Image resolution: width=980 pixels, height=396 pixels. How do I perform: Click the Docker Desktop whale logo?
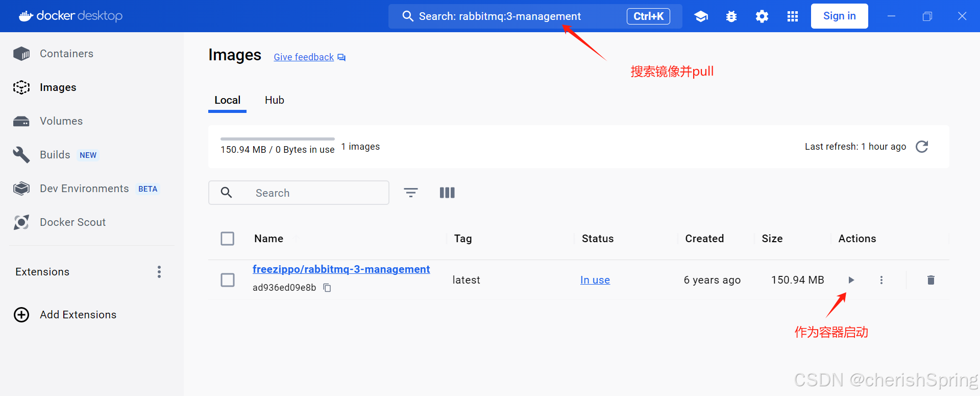click(26, 16)
